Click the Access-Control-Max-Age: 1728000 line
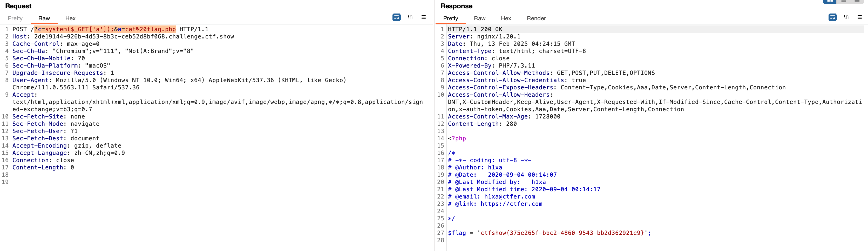This screenshot has height=251, width=868. pos(504,116)
